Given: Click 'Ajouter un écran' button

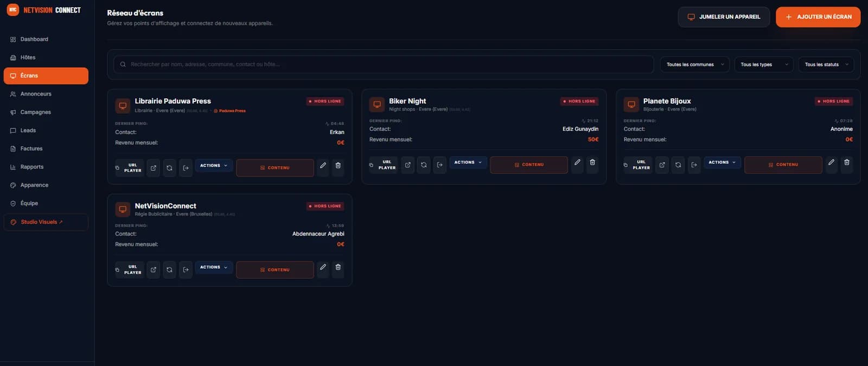Looking at the screenshot, I should pyautogui.click(x=818, y=17).
